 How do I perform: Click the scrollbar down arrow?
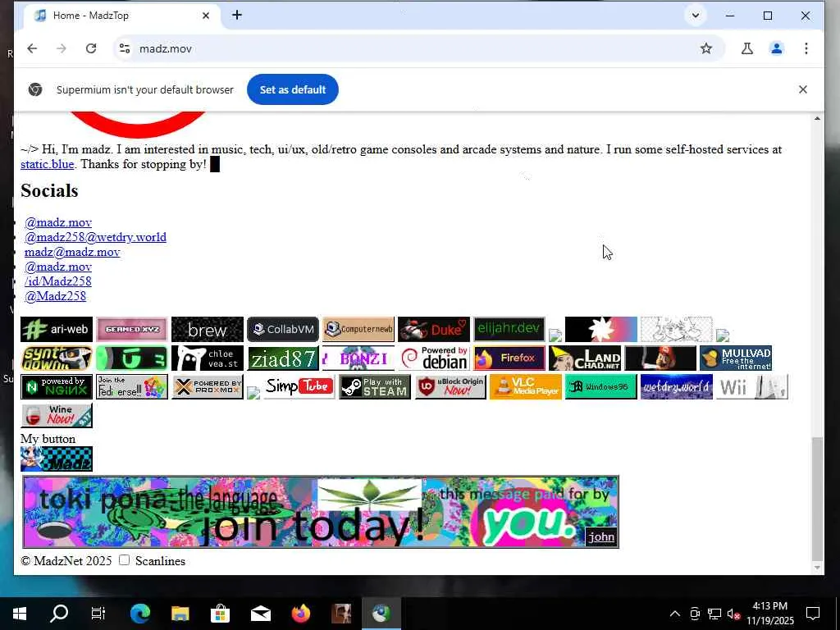point(816,568)
